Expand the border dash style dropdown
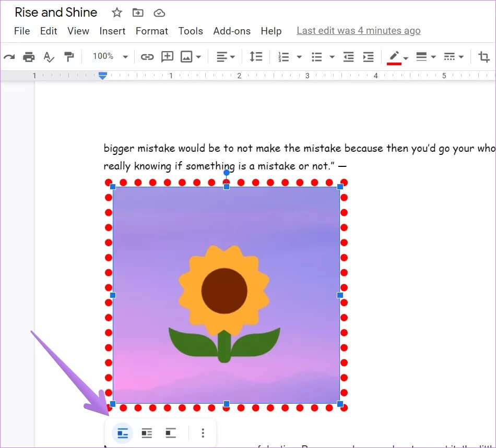 point(453,57)
